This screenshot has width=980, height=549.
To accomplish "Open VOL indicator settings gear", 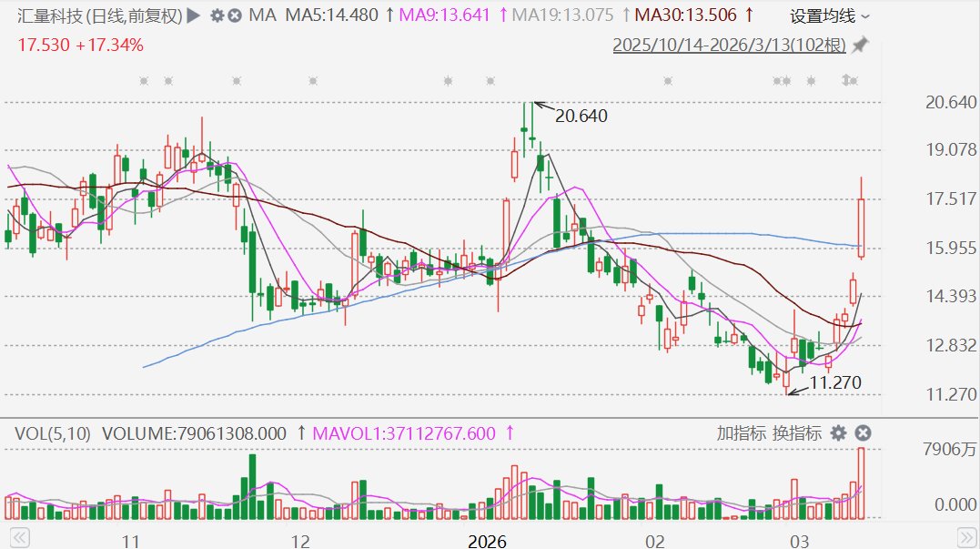I will click(838, 433).
